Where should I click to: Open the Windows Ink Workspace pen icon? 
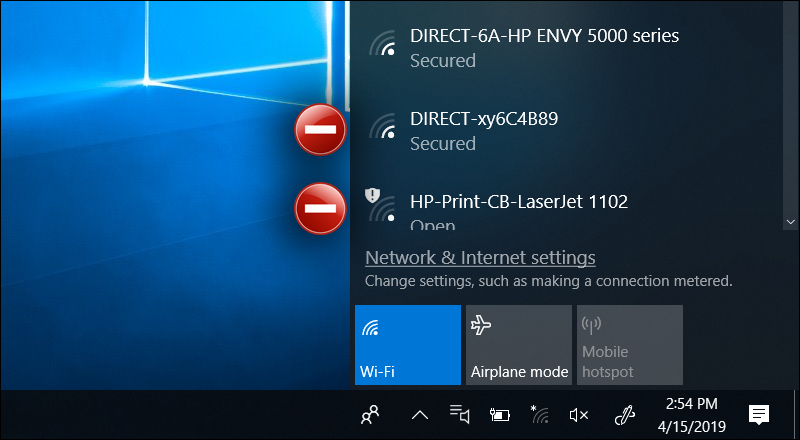click(624, 415)
